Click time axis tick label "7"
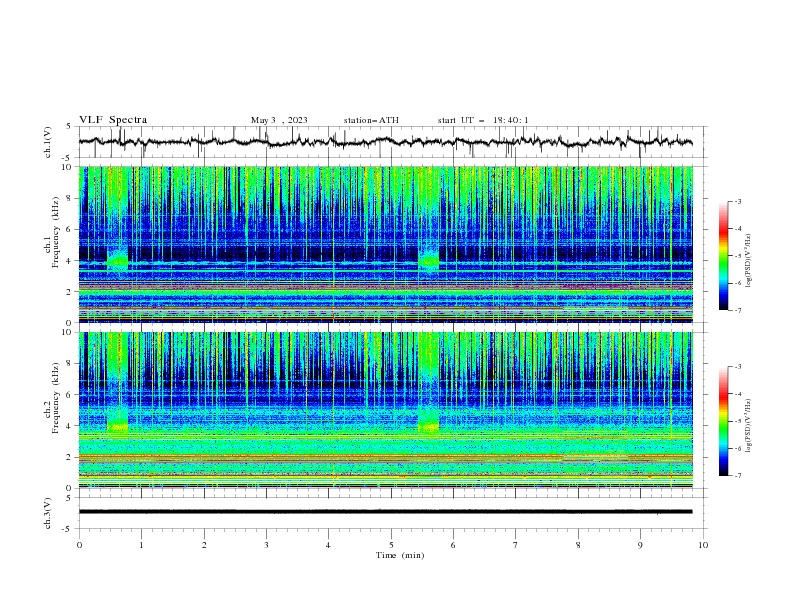Image resolution: width=792 pixels, height=612 pixels. click(516, 545)
